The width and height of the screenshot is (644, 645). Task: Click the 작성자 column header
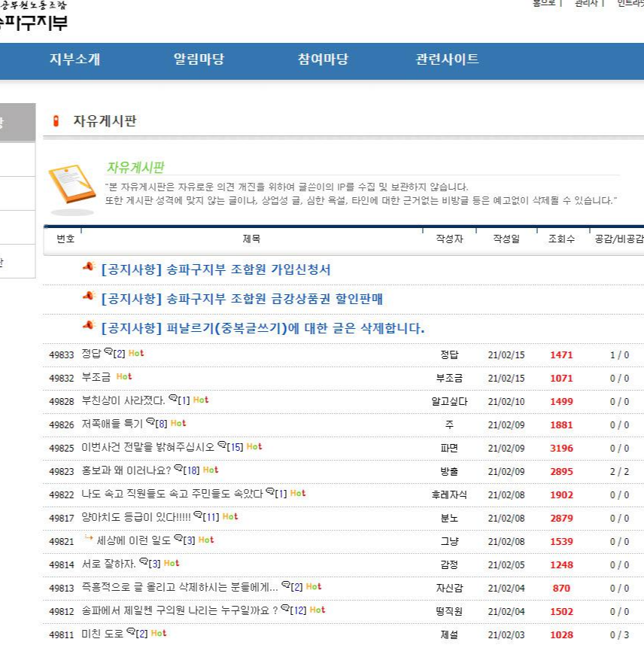coord(449,239)
